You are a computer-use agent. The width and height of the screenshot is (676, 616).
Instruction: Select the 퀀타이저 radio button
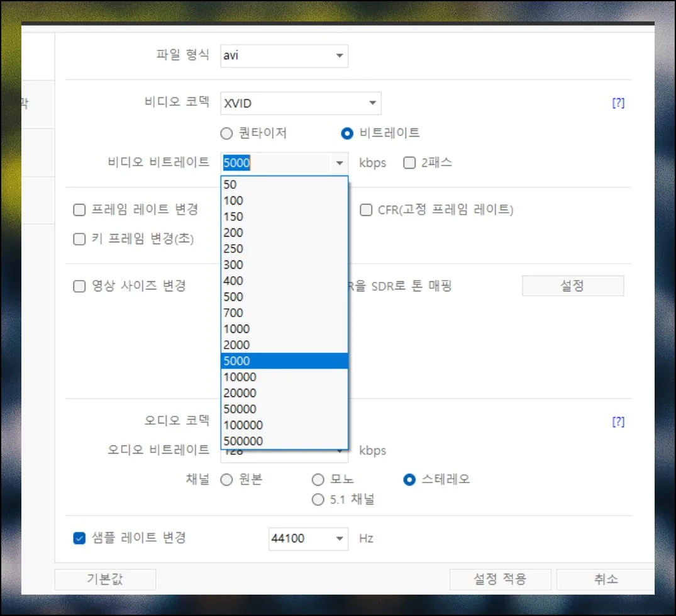(227, 133)
